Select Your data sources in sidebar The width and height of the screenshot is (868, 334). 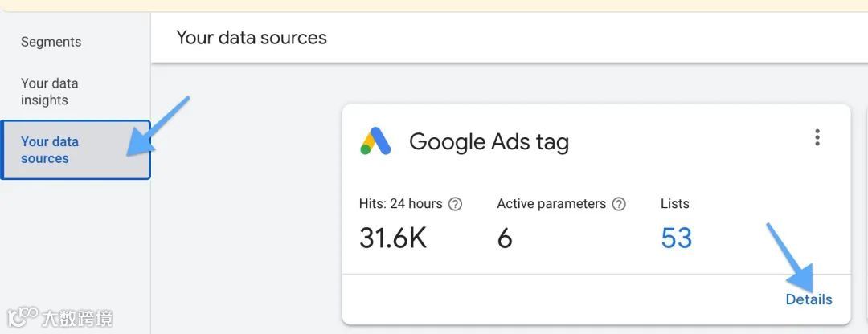[x=50, y=150]
